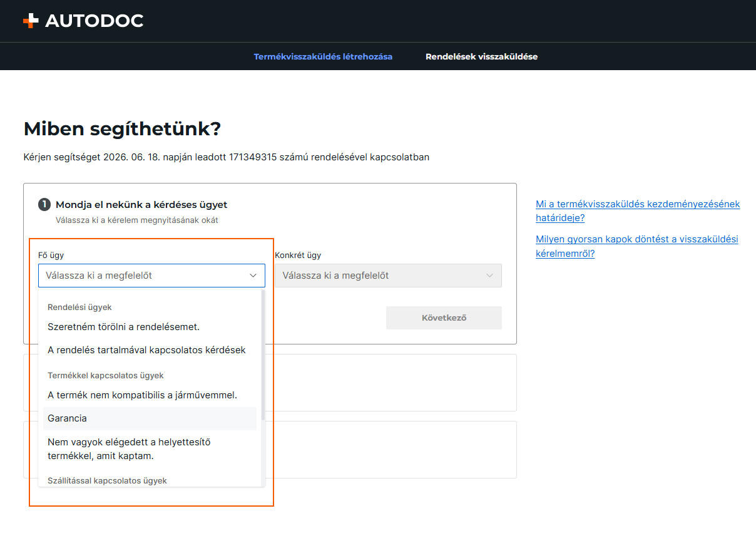The image size is (756, 543).
Task: Click the AUTODOC orange plus logo icon
Action: pyautogui.click(x=30, y=21)
